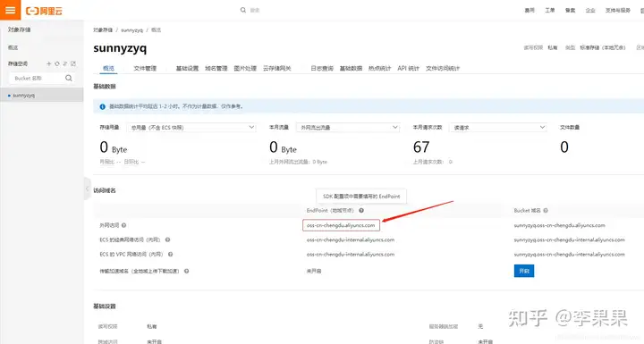This screenshot has width=644, height=344.
Task: Click 概览 in the left sidebar
Action: tap(13, 47)
